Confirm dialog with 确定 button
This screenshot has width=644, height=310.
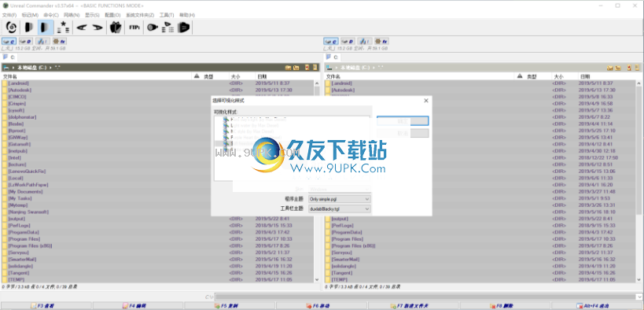point(403,121)
